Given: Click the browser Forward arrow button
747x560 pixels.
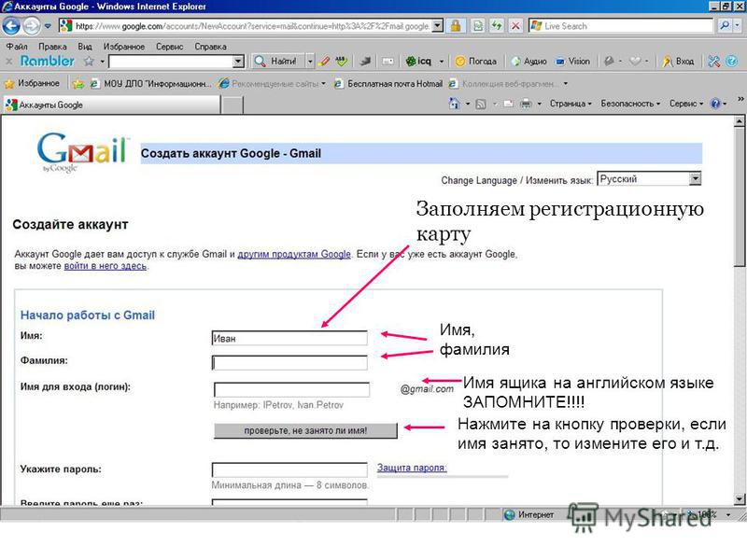Looking at the screenshot, I should pyautogui.click(x=32, y=26).
